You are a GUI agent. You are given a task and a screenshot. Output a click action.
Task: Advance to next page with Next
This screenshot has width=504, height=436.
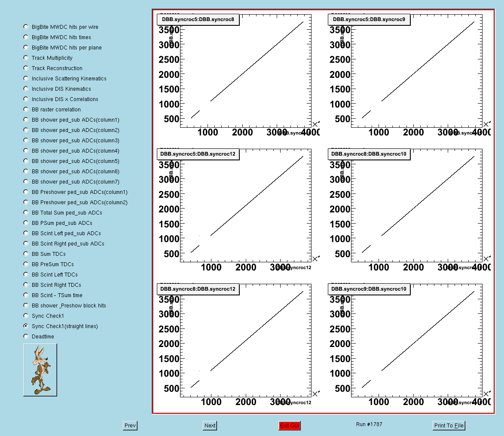[x=210, y=425]
